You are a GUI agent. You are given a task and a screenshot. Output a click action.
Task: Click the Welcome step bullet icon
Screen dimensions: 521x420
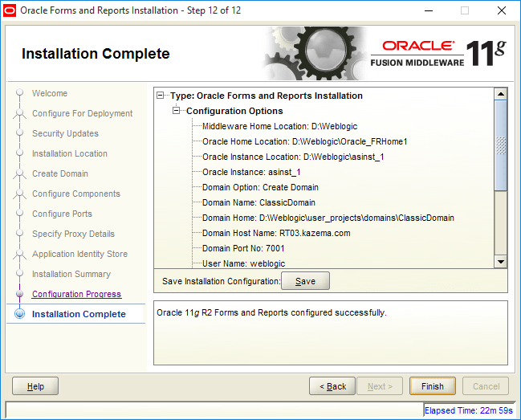coord(19,92)
